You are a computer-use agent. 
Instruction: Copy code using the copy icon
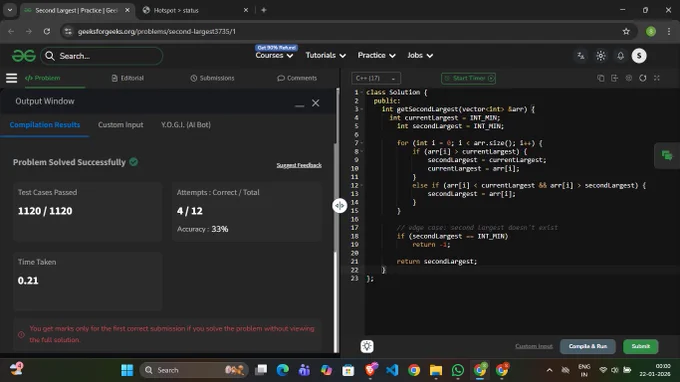coord(601,78)
